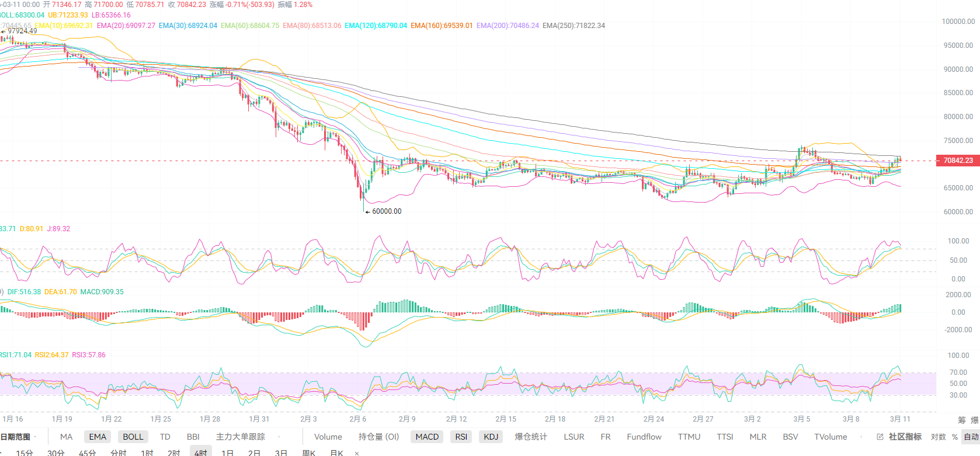Click the close X after 月K timeframe
980x456 pixels.
tap(357, 453)
